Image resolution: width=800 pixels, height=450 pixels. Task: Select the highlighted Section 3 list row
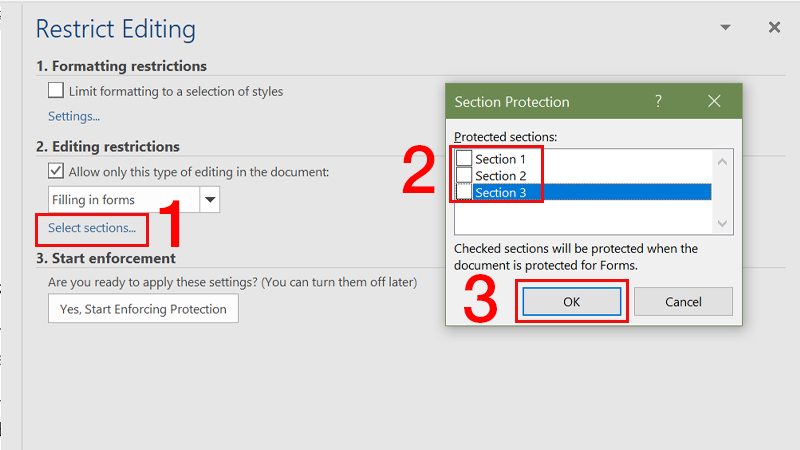click(592, 192)
